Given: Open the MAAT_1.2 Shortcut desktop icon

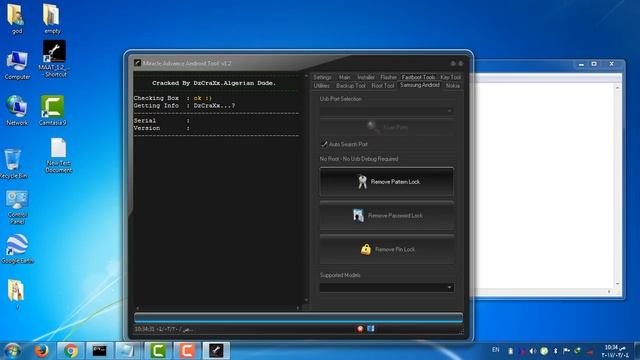Looking at the screenshot, I should [x=54, y=58].
